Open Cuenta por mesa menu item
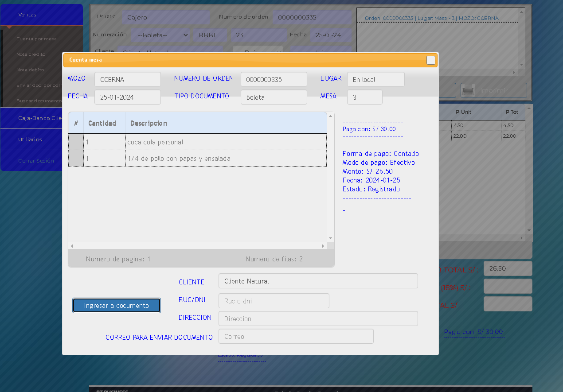Viewport: 563px width, 392px height. 36,39
